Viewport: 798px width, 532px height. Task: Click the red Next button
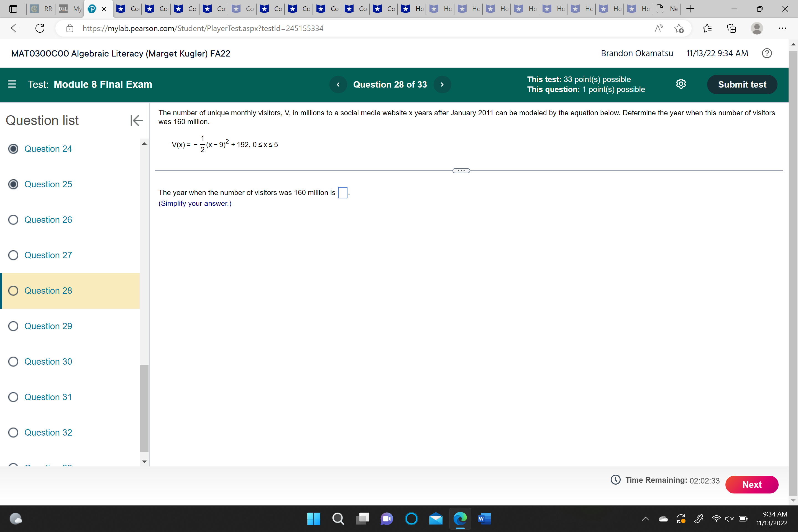751,485
